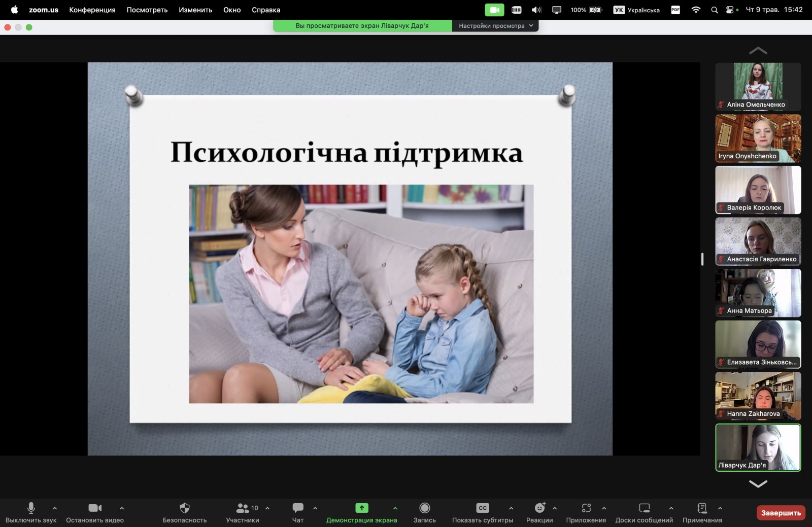Open battery status indicator

click(x=586, y=10)
